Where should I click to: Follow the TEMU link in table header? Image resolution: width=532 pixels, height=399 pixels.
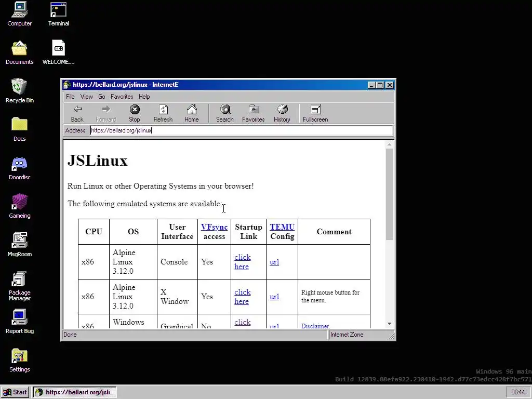coord(282,227)
